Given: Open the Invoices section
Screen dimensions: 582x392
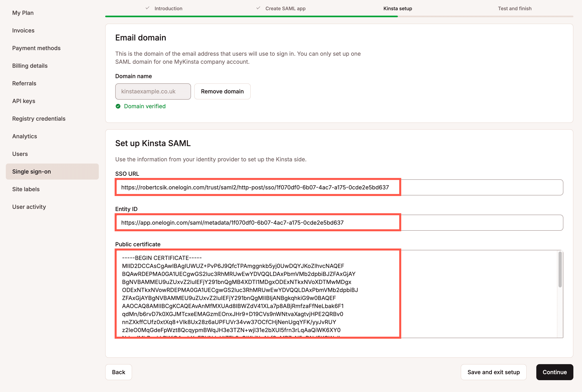Looking at the screenshot, I should tap(23, 30).
